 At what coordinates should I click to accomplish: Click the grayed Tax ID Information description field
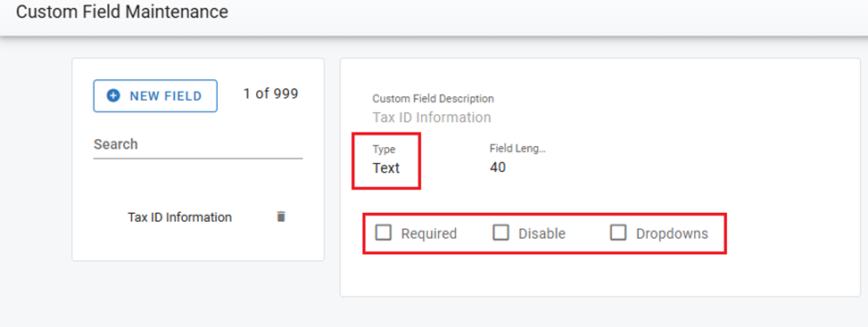[432, 118]
